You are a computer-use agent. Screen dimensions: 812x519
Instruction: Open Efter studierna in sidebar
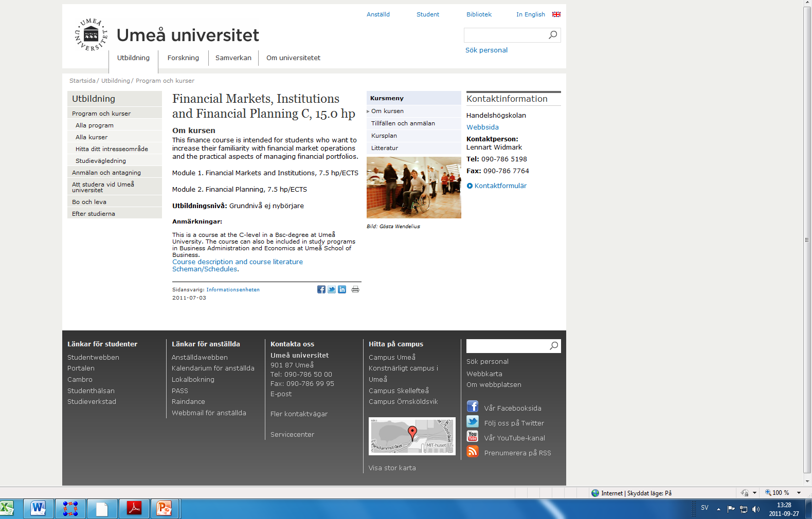(115, 214)
